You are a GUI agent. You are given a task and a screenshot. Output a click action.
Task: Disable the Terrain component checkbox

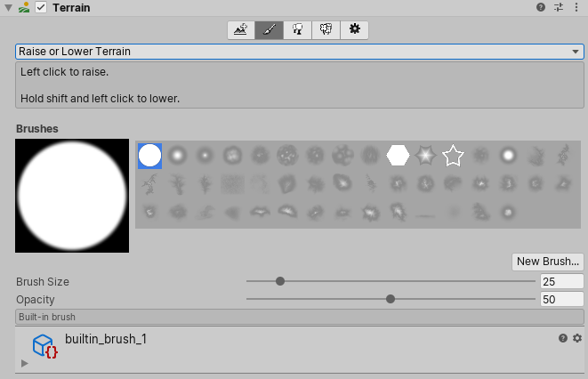tap(41, 8)
